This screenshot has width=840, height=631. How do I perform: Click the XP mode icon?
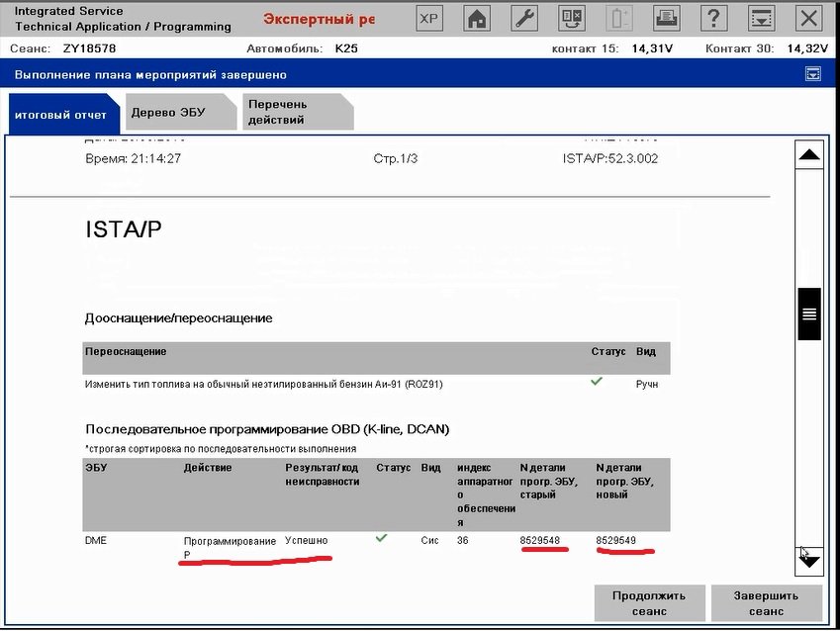(428, 18)
